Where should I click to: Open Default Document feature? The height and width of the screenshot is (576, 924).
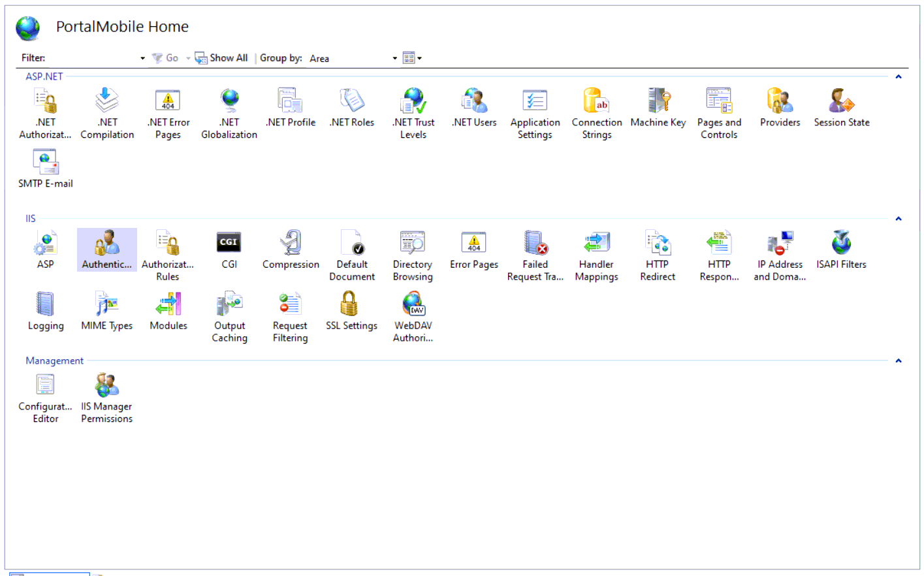(x=352, y=256)
